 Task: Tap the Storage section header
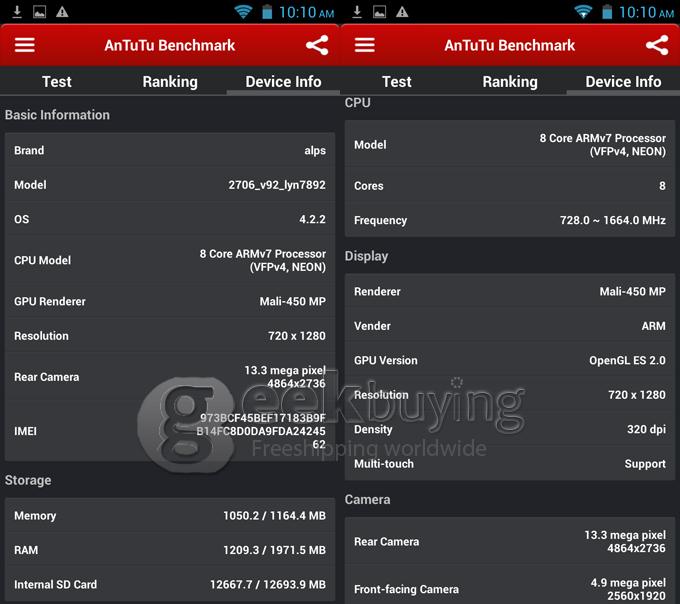[28, 480]
